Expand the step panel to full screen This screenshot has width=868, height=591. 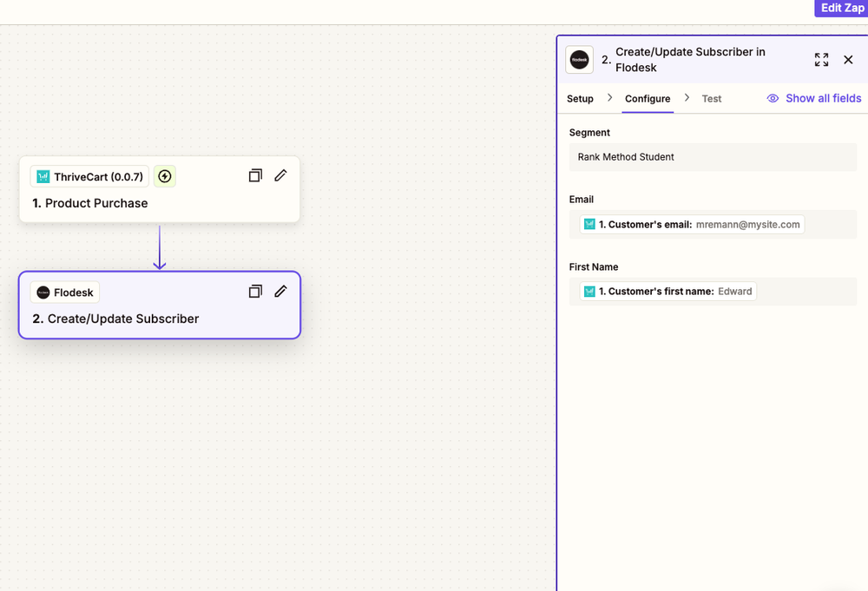[821, 60]
